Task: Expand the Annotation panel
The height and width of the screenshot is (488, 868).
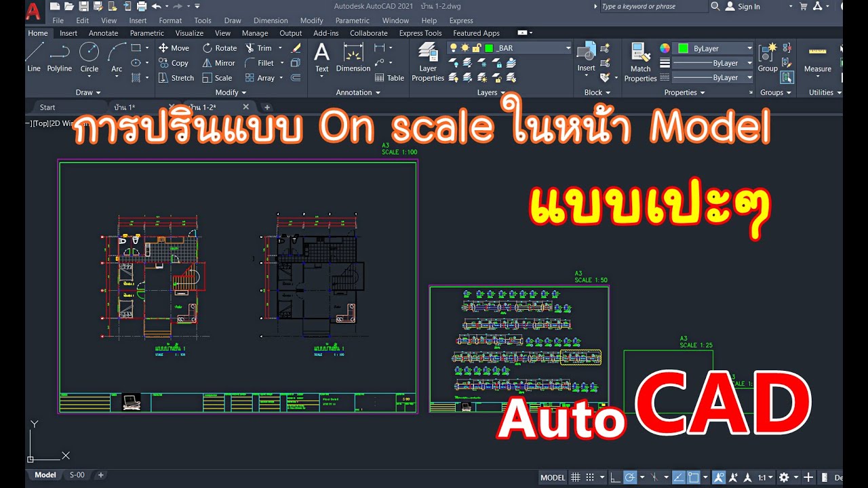Action: coord(358,93)
